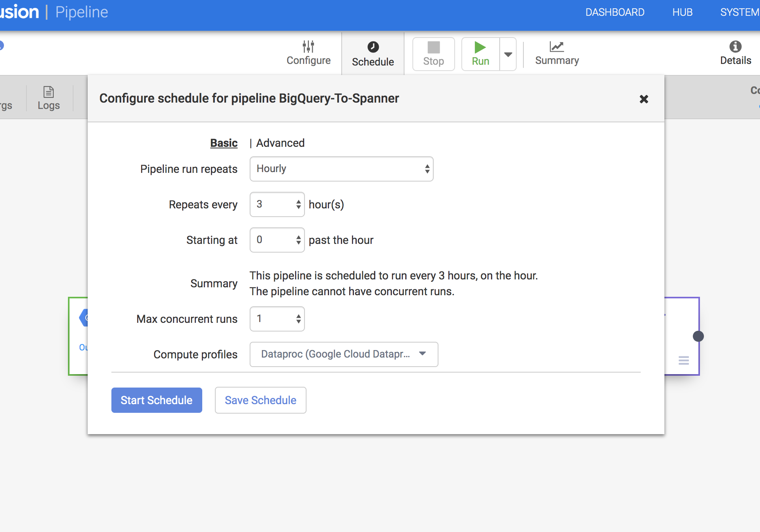Click the Schedule clock icon
This screenshot has height=532, width=760.
click(373, 47)
